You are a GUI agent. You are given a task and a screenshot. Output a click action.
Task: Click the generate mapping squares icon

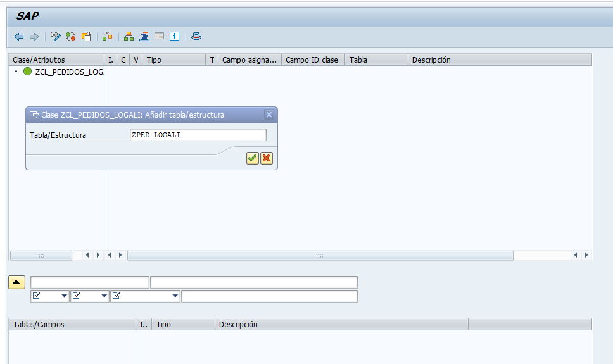tap(107, 36)
